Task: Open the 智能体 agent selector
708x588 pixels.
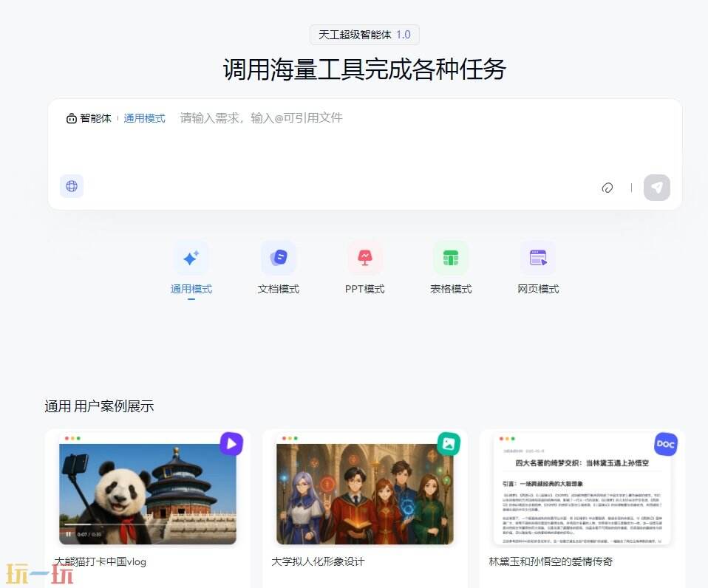Action: coord(89,117)
